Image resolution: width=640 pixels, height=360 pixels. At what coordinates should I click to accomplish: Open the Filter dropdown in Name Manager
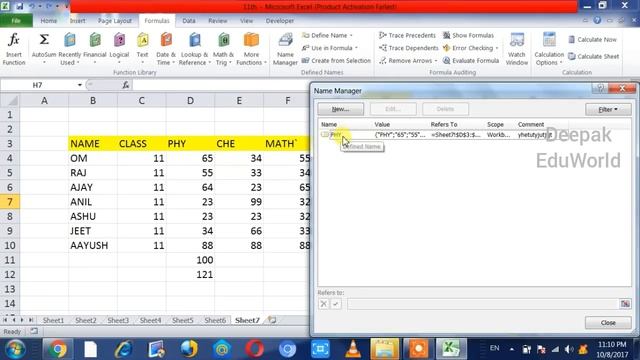(x=608, y=109)
